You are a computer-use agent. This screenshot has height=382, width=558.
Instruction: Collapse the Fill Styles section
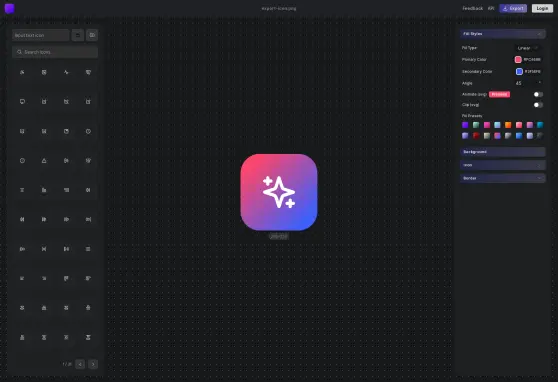click(x=503, y=34)
